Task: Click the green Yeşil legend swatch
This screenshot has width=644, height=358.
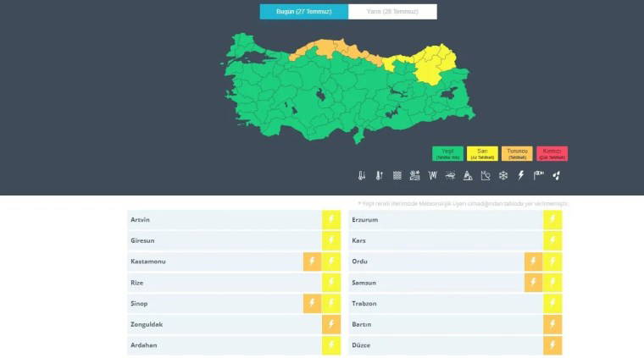Action: click(447, 153)
